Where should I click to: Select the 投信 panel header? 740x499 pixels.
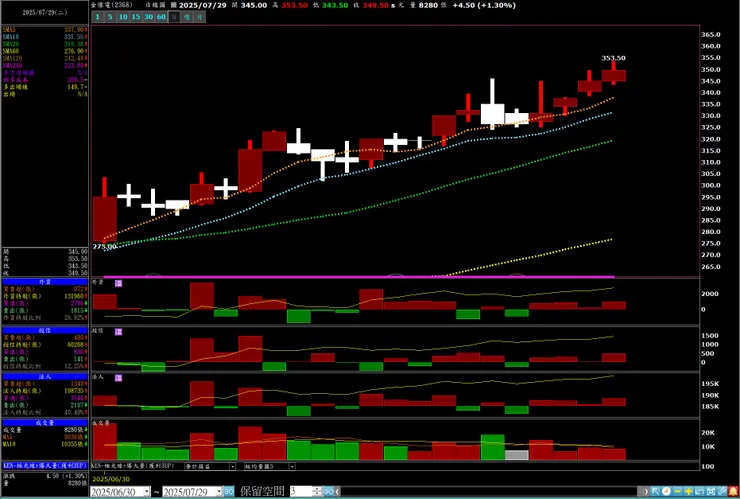[x=45, y=330]
